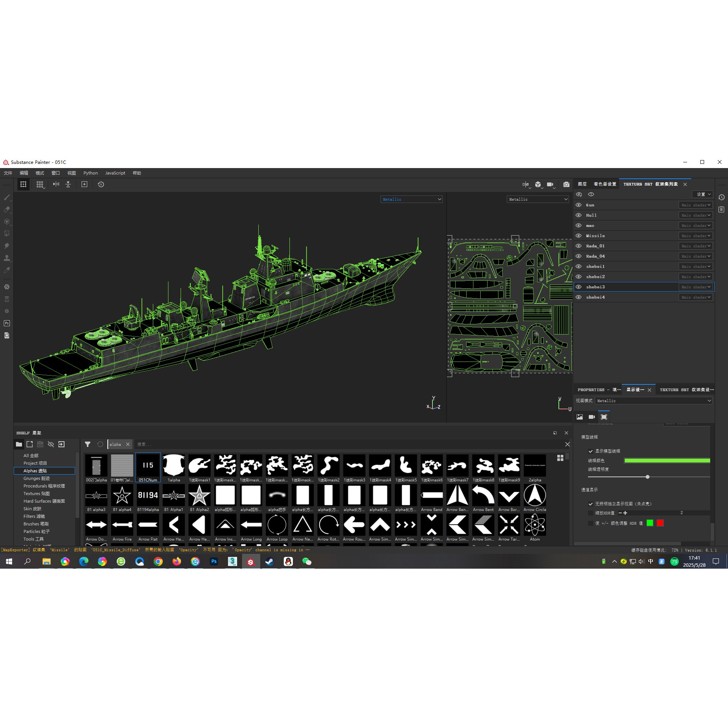Click the screenshot camera icon above the viewport
This screenshot has height=728, width=728.
pyautogui.click(x=566, y=185)
